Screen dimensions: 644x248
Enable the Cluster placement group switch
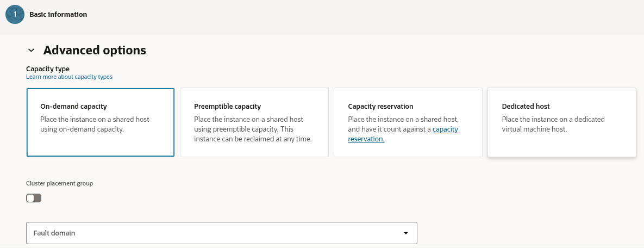click(34, 198)
